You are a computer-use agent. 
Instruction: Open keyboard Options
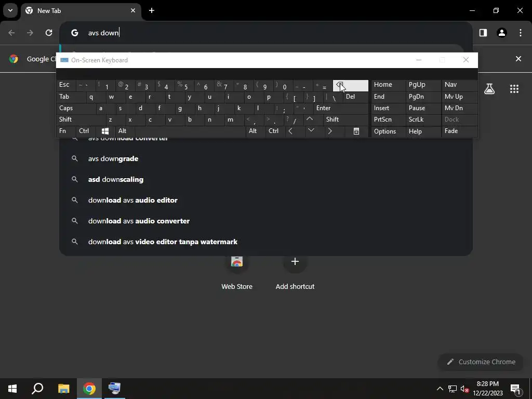[388, 131]
